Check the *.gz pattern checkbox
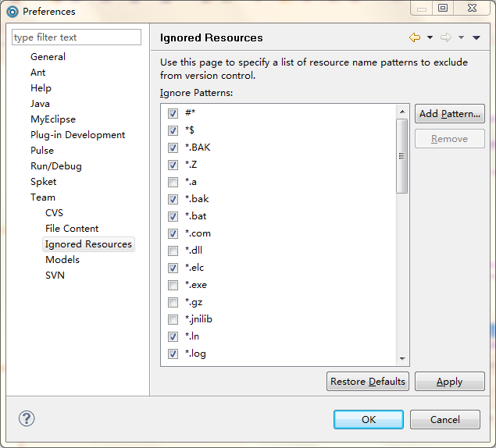This screenshot has width=496, height=448. [x=173, y=302]
